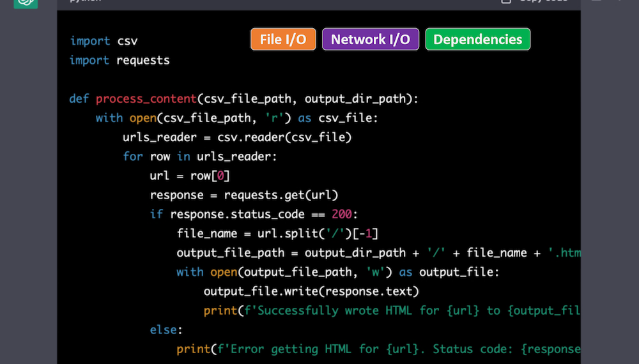Viewport: 639px width, 364px height.
Task: Click the 'Error getting HTML' print statement
Action: 378,349
